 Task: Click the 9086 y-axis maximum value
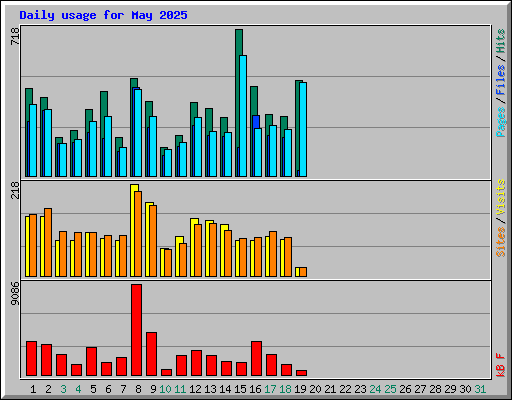coord(15,293)
